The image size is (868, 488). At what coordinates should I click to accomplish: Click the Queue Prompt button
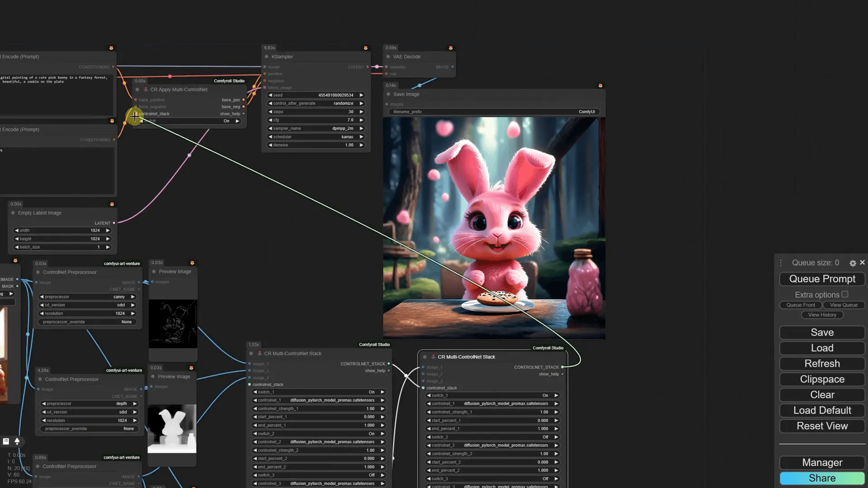822,279
